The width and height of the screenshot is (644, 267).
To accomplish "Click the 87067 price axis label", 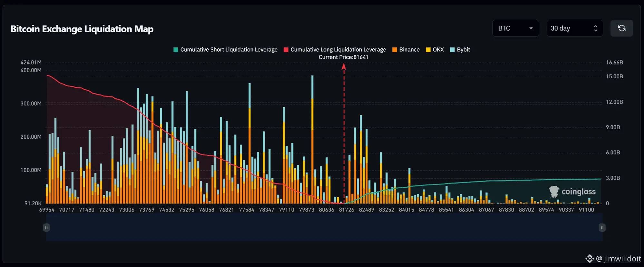I will click(x=486, y=210).
